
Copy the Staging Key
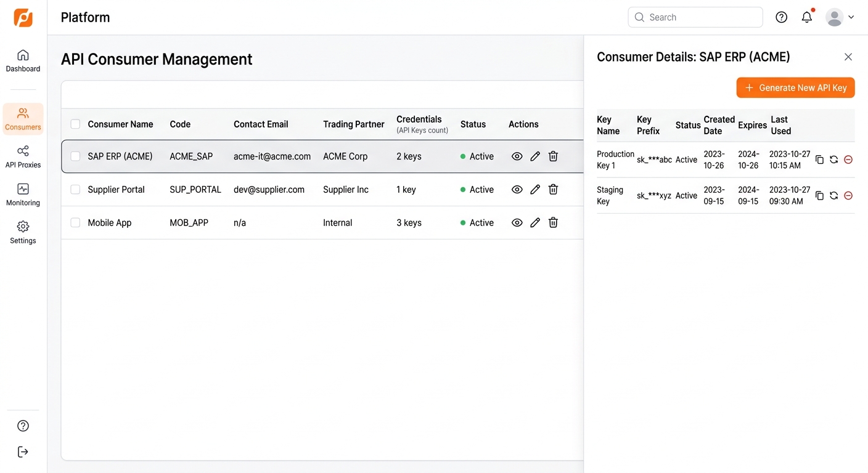819,195
